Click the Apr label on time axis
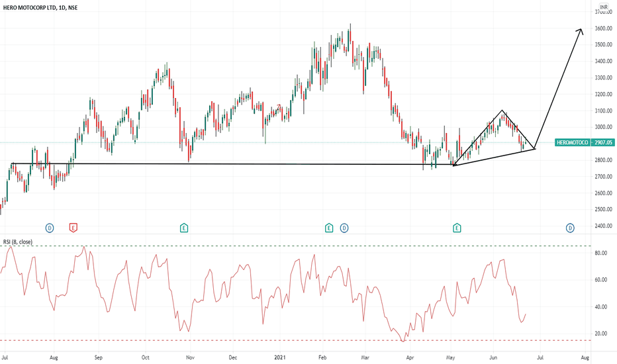 coord(410,357)
